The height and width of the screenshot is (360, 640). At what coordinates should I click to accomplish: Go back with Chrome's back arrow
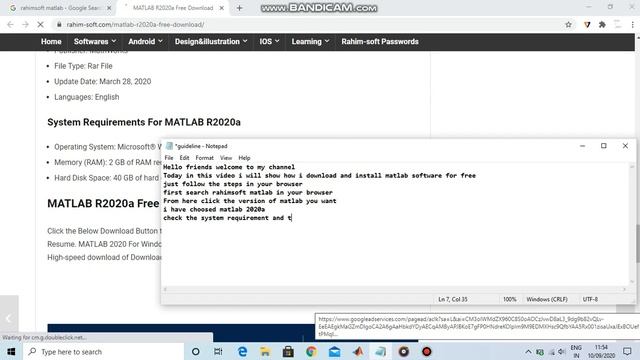pyautogui.click(x=10, y=24)
